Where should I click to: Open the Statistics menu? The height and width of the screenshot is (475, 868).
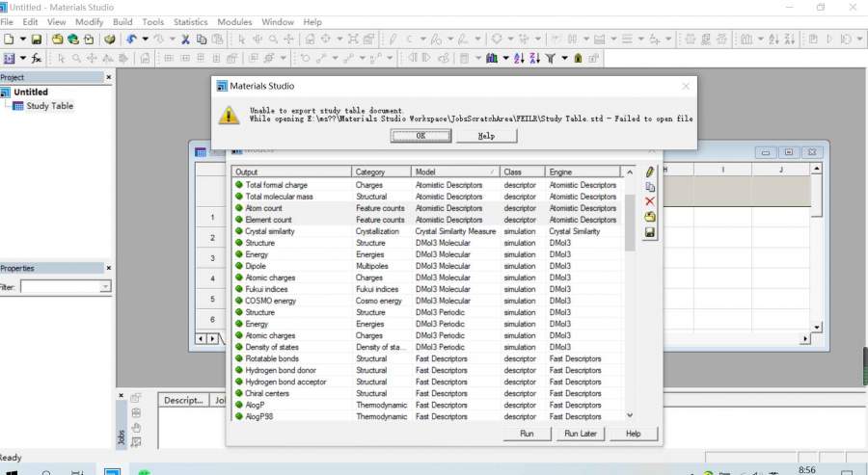point(190,21)
